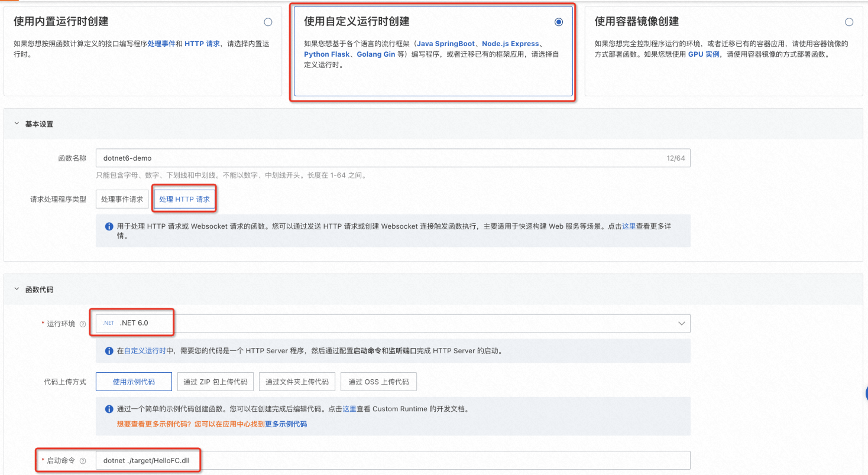
Task: Open 这里 link for Custom Runtime docs
Action: (x=349, y=409)
